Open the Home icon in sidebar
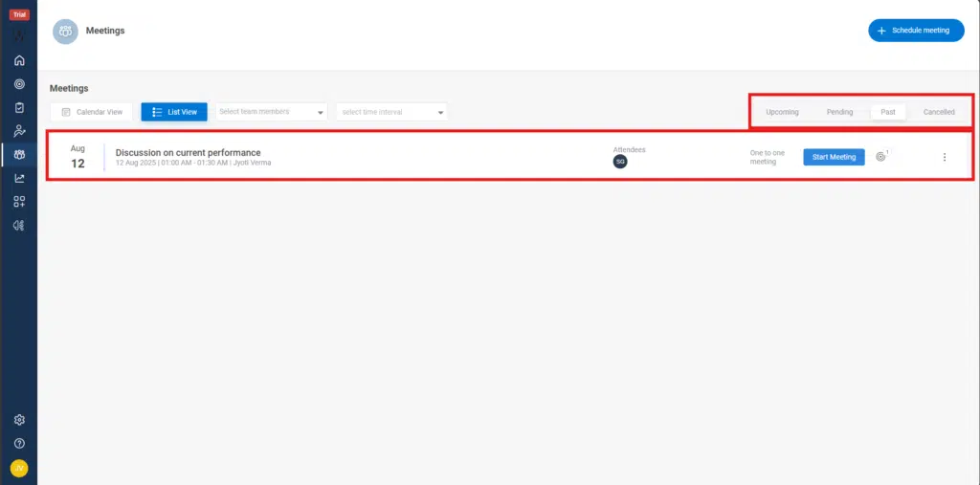The image size is (980, 485). [19, 60]
